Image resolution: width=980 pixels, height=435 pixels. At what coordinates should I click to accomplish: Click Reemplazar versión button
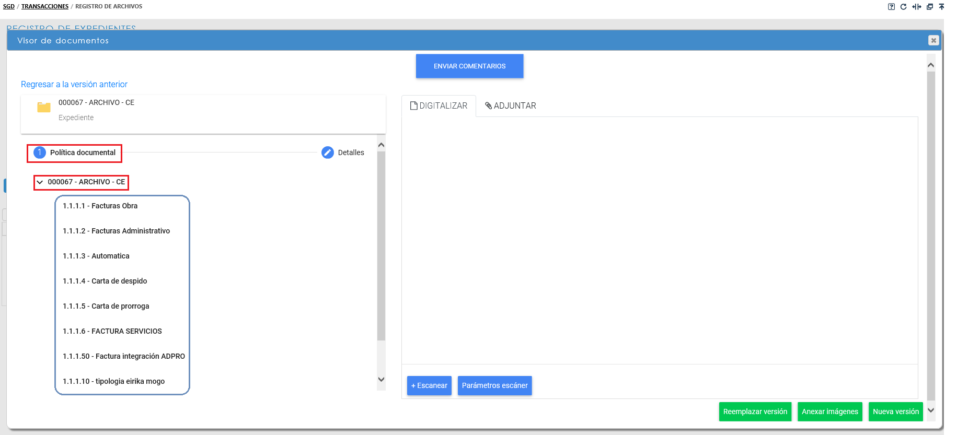(755, 412)
